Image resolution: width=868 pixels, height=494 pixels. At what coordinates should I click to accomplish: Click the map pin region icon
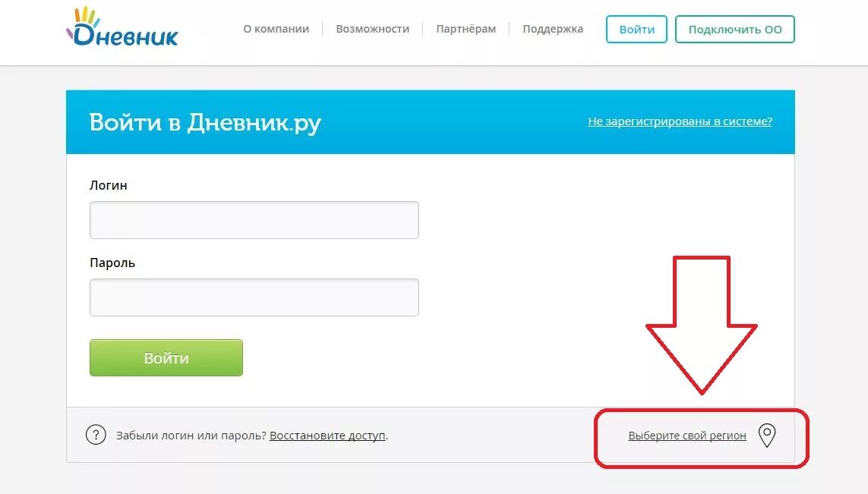[x=767, y=436]
